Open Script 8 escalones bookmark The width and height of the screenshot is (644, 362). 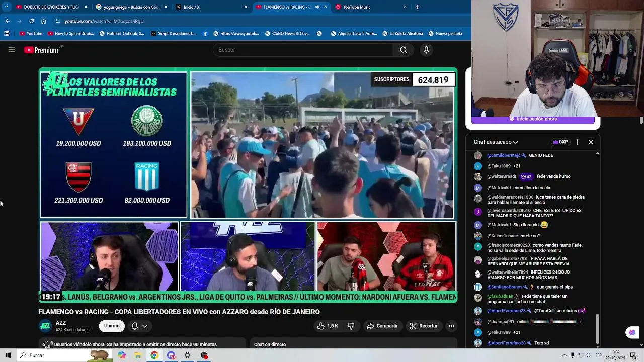pos(173,34)
